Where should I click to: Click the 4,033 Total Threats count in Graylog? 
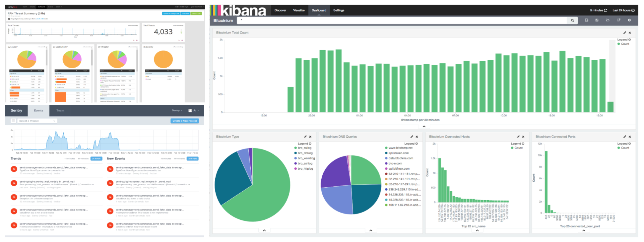click(x=163, y=32)
